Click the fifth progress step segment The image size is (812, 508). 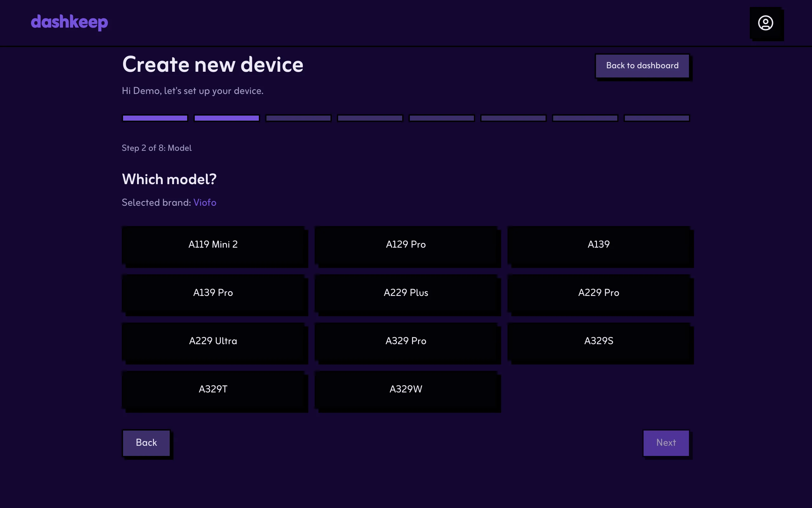coord(442,118)
